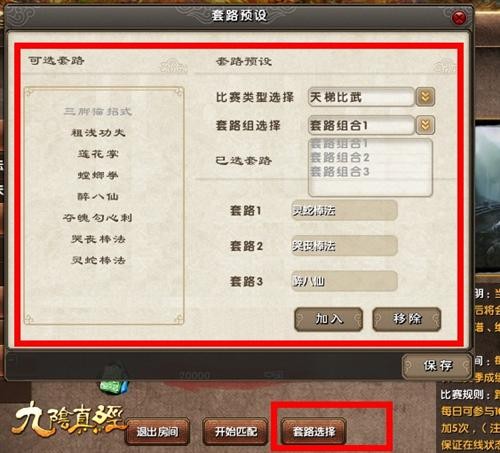Click the 套路1 slot field
The width and height of the screenshot is (500, 453).
point(344,210)
